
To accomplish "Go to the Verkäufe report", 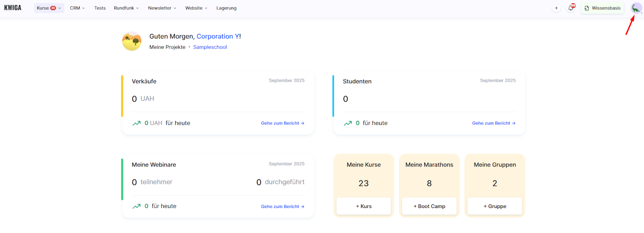I will click(x=283, y=123).
